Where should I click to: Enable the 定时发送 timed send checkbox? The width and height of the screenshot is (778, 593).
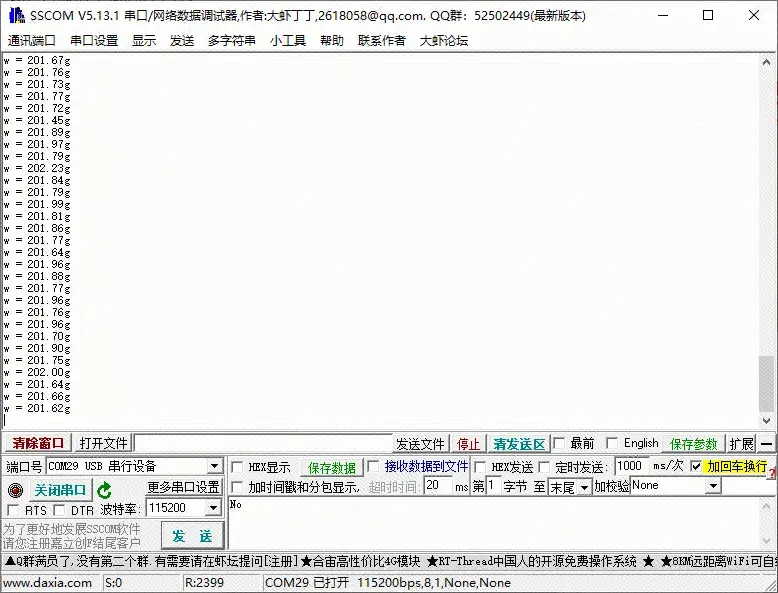pyautogui.click(x=545, y=467)
